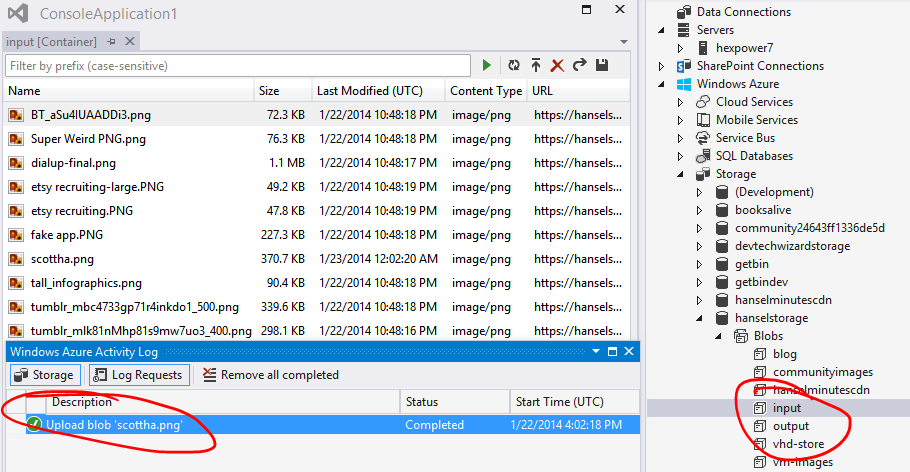The width and height of the screenshot is (910, 472).
Task: Toggle the Storage filter in Activity Log
Action: [45, 375]
